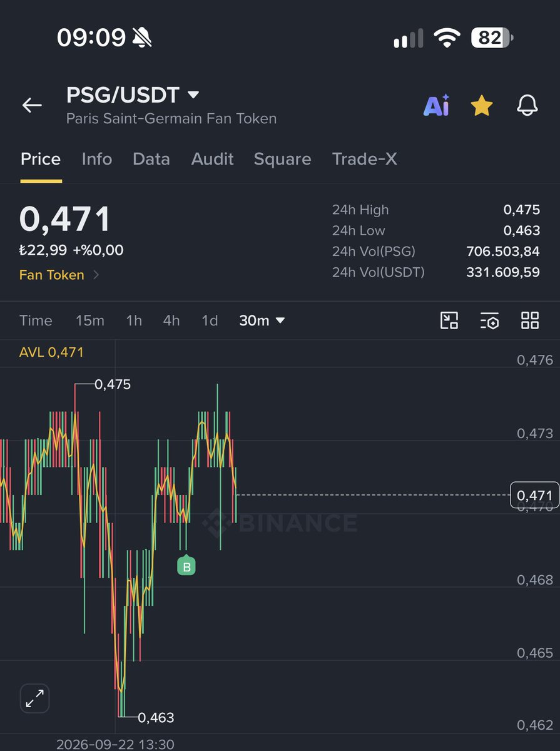Tap the 2026-09-22 13:30 date label
Screen dimensions: 560x751
(x=115, y=744)
